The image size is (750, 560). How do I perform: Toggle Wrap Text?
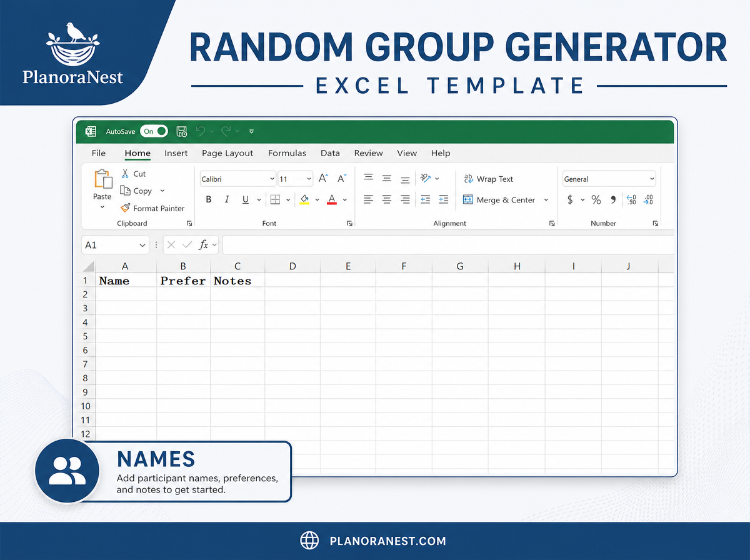click(488, 179)
